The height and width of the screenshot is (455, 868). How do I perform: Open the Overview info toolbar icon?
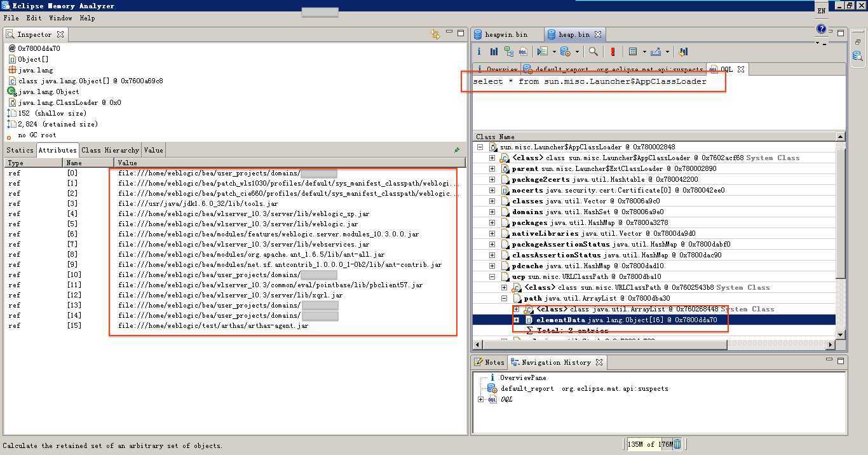pyautogui.click(x=479, y=51)
